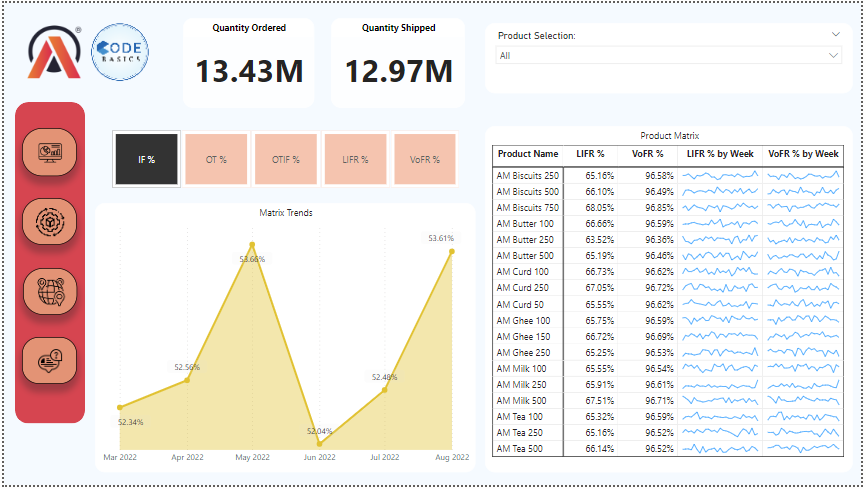Click the help question-mark sidebar icon

tap(50, 361)
